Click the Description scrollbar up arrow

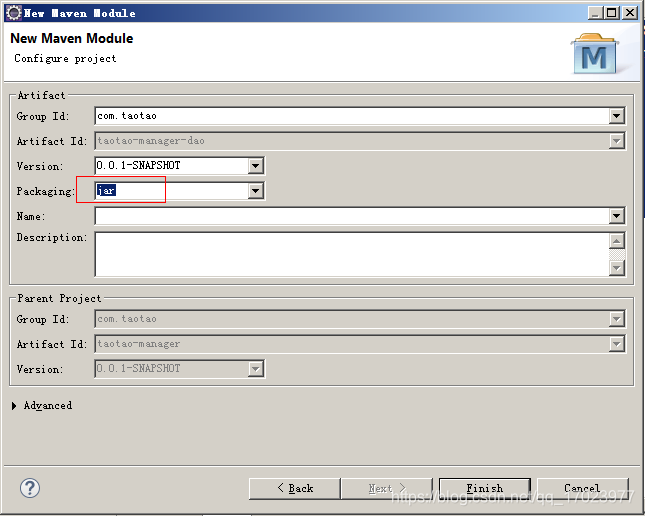click(617, 241)
